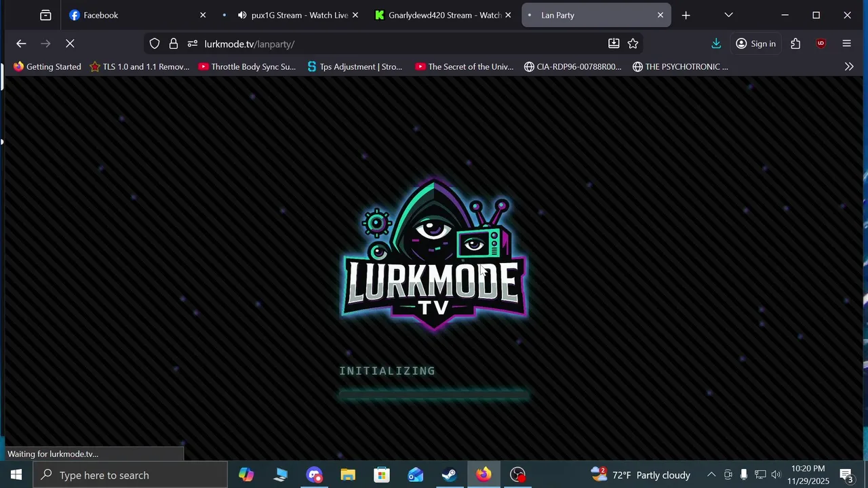Click the LurkMode TV logo
Screen dimensions: 868x488
pyautogui.click(x=434, y=256)
